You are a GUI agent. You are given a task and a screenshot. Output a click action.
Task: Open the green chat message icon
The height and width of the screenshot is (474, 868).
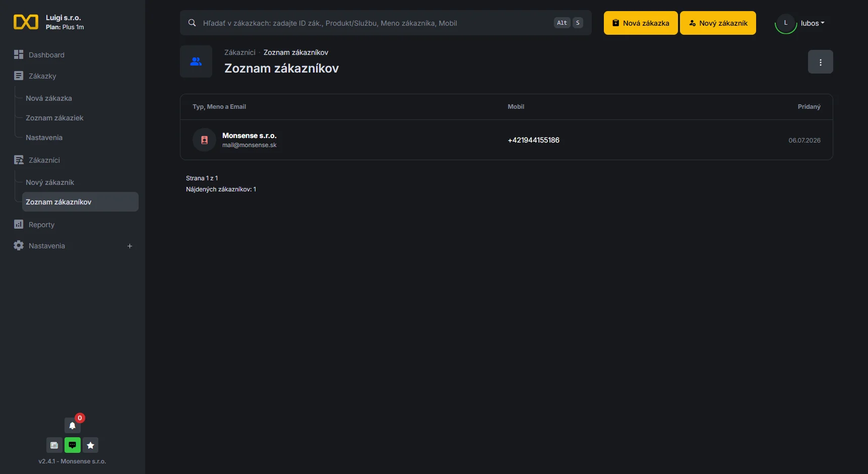pyautogui.click(x=72, y=445)
